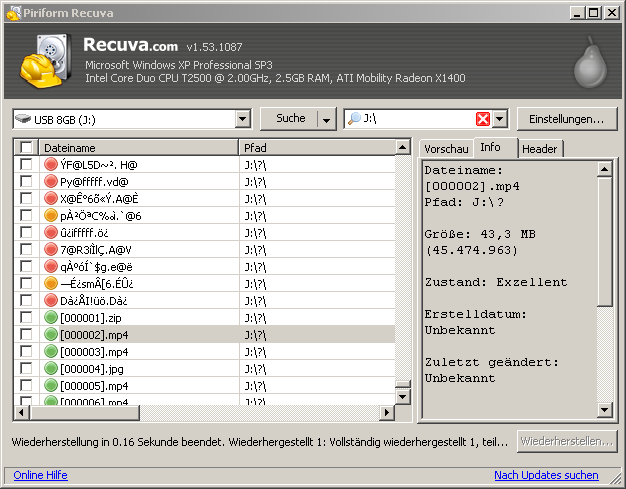
Task: Click the red status dot for ÝF@L5D~². H@
Action: click(51, 164)
